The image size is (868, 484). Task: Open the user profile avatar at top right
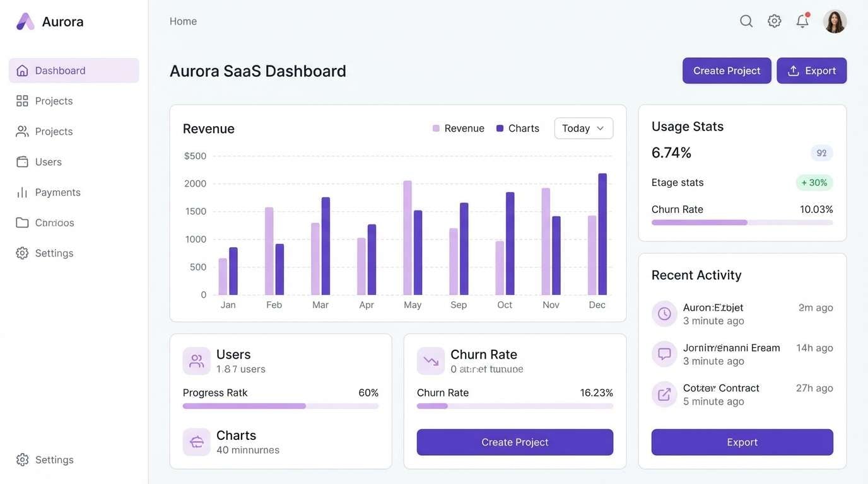click(x=834, y=20)
